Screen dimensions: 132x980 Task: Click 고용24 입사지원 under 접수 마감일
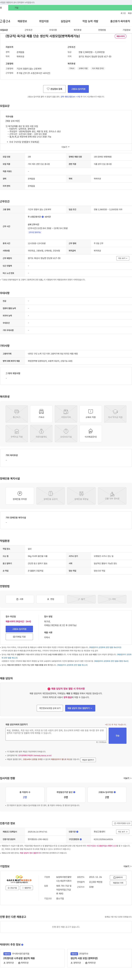pyautogui.click(x=19, y=629)
